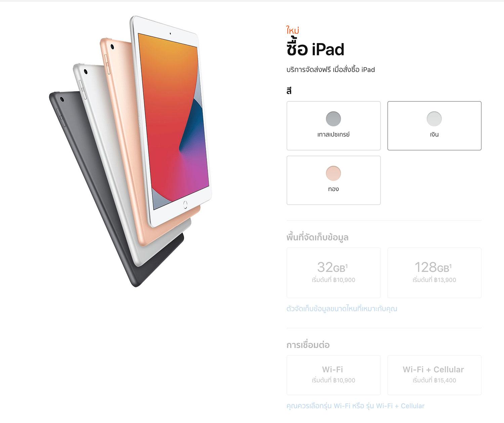
Task: Choose the Gold color swatch circle
Action: click(333, 173)
